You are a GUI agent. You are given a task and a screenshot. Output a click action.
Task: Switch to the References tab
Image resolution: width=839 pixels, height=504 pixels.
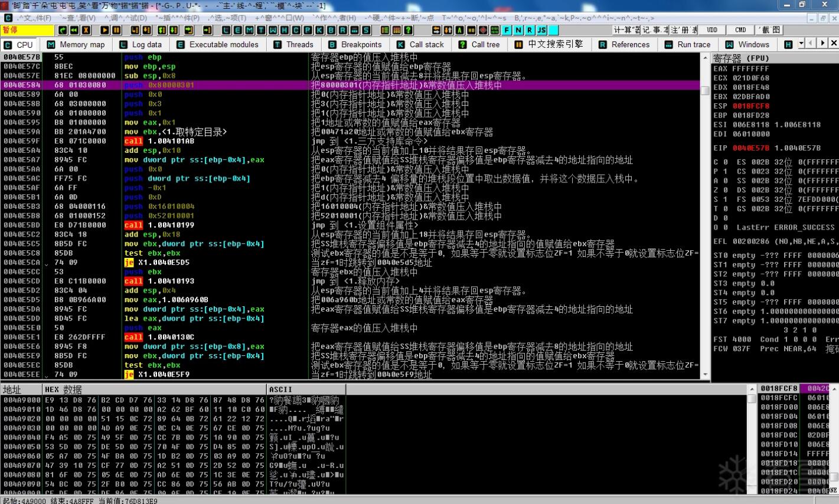click(x=624, y=44)
